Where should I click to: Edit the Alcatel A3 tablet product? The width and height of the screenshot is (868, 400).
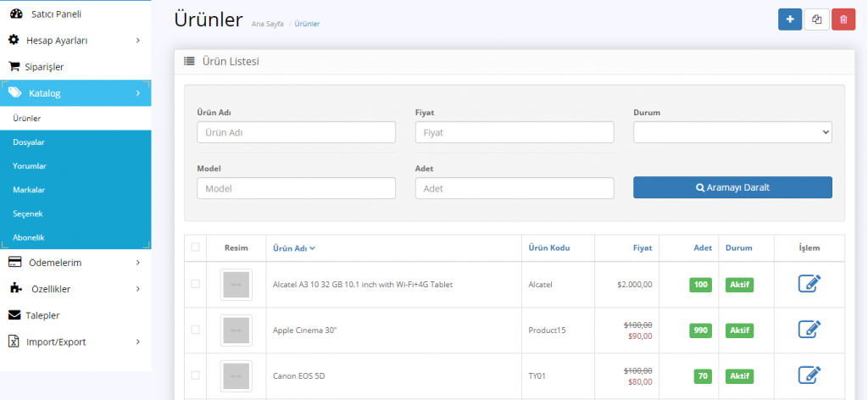pos(810,284)
